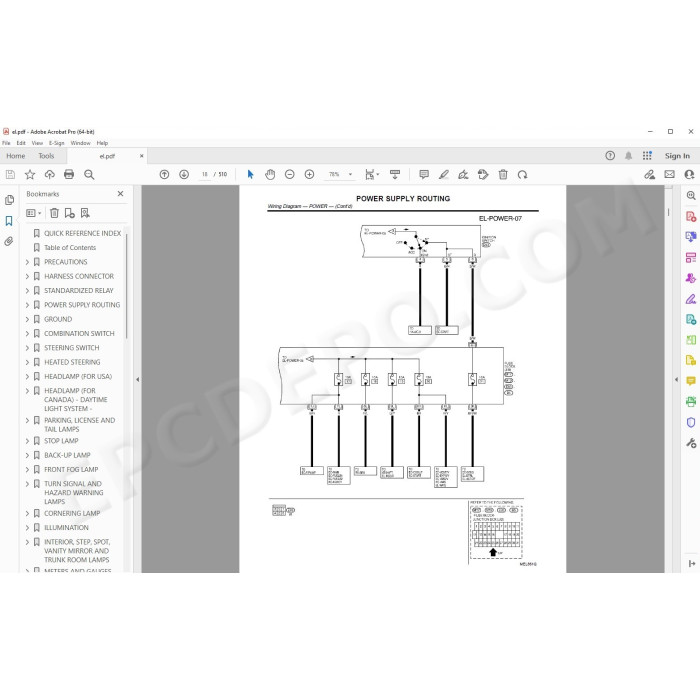Screen dimensions: 700x700
Task: Expand the STOP LAMP bookmark
Action: (27, 441)
